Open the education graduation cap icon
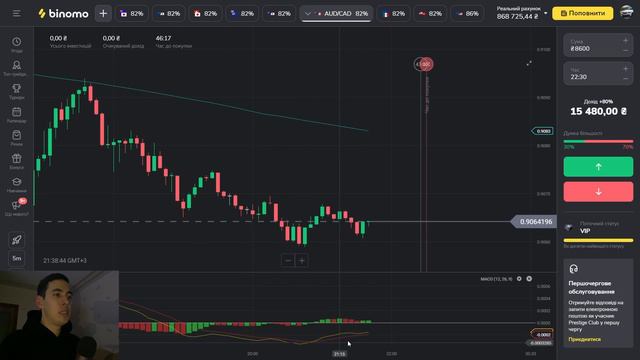The height and width of the screenshot is (360, 640). [x=17, y=182]
